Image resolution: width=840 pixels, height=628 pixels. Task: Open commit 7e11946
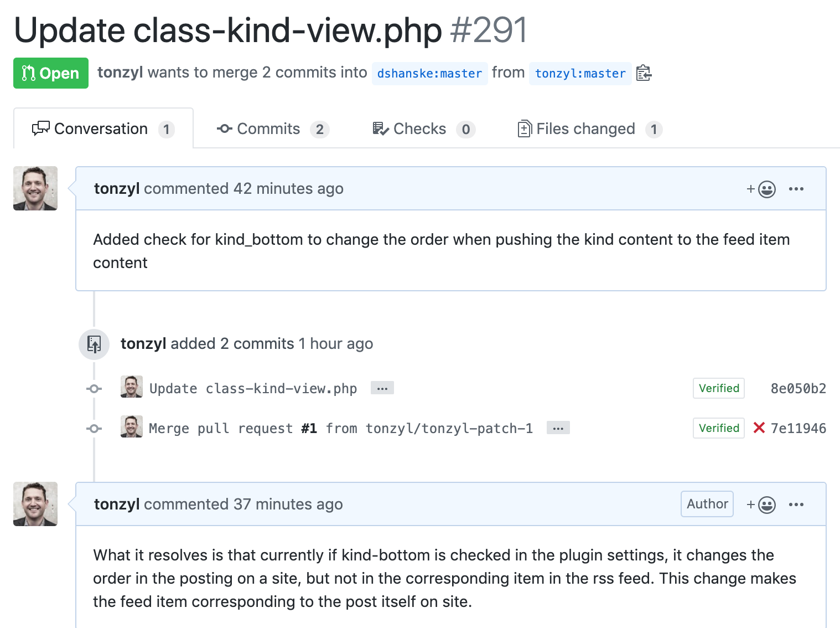pos(798,429)
